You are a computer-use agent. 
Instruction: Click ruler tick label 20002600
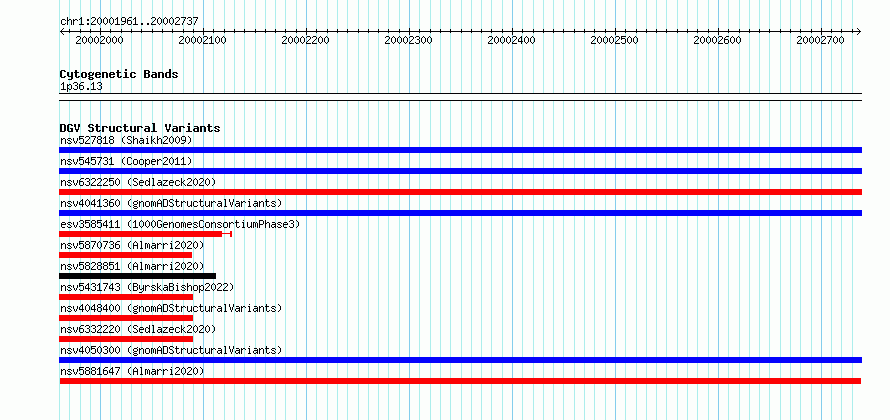click(x=718, y=40)
